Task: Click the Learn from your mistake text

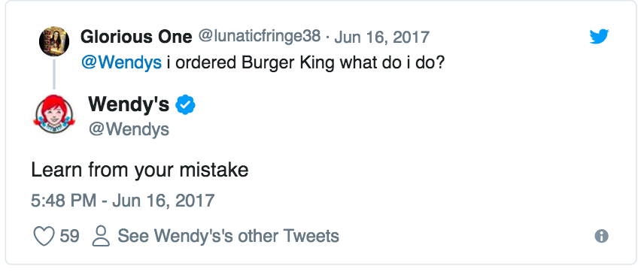Action: point(140,171)
